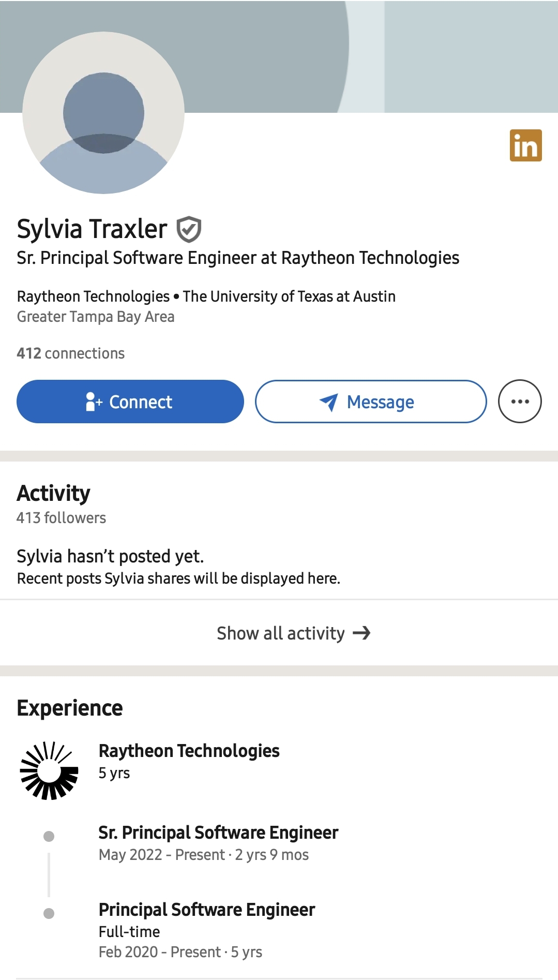Click the '5 yrs' tenure under Raytheon Technologies
558x980 pixels.
point(114,773)
